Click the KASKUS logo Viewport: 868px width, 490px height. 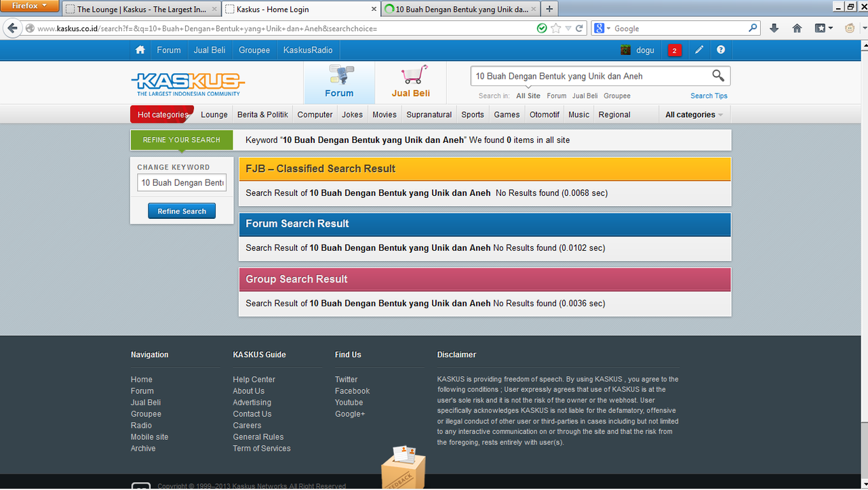pos(188,84)
